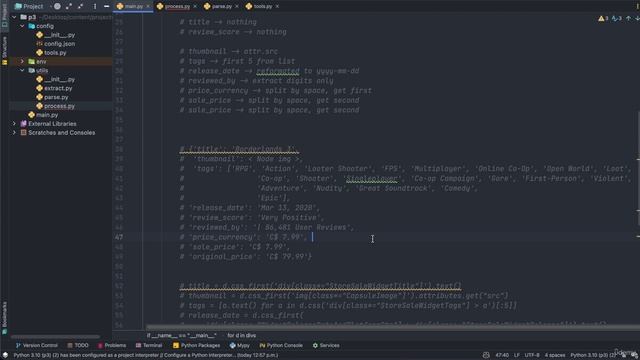Click the Project panel horizontal scrollbar
640x360 pixels.
(x=55, y=337)
